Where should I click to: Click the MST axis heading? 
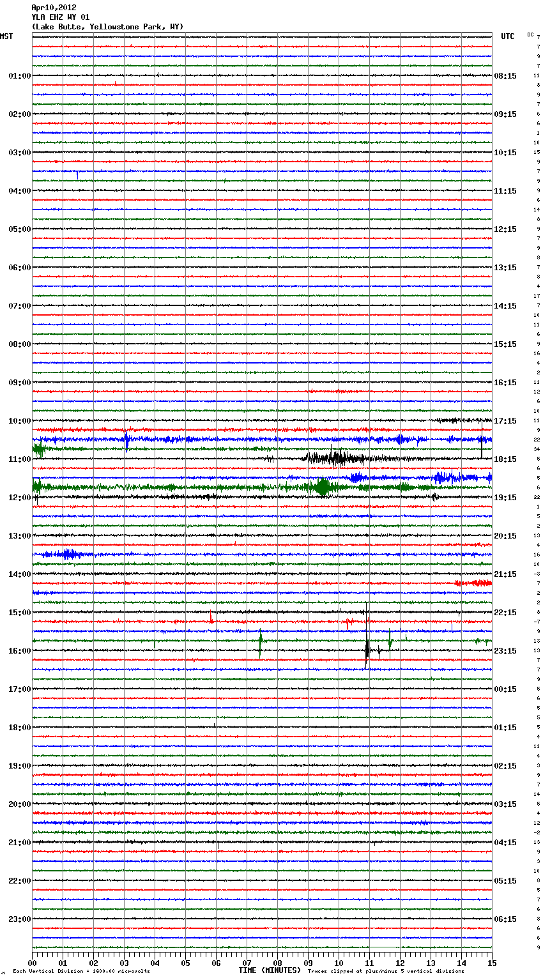tap(6, 36)
